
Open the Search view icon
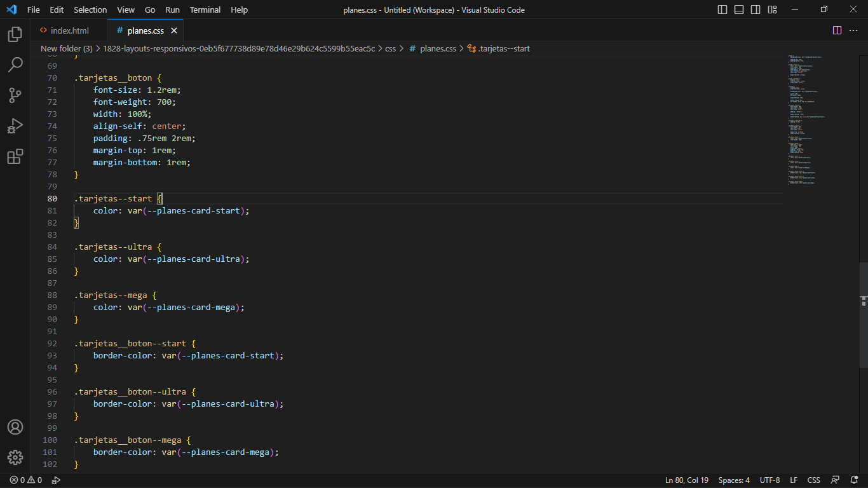[15, 65]
